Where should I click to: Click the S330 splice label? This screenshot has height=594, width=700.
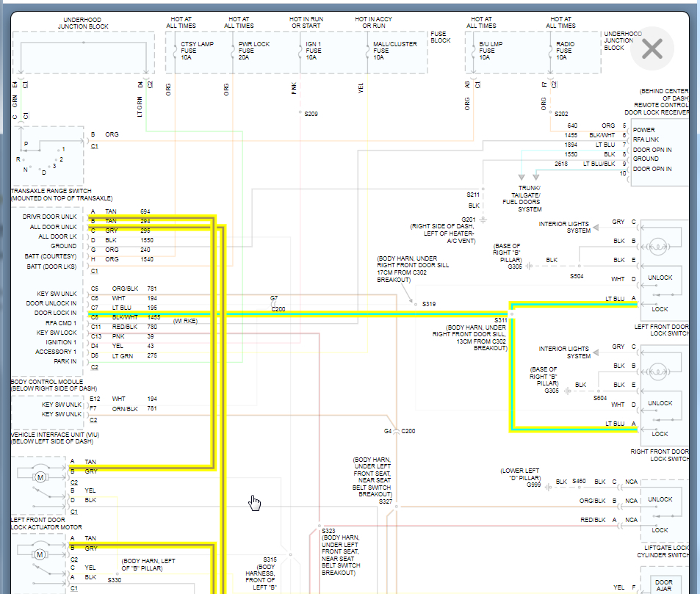click(x=115, y=580)
